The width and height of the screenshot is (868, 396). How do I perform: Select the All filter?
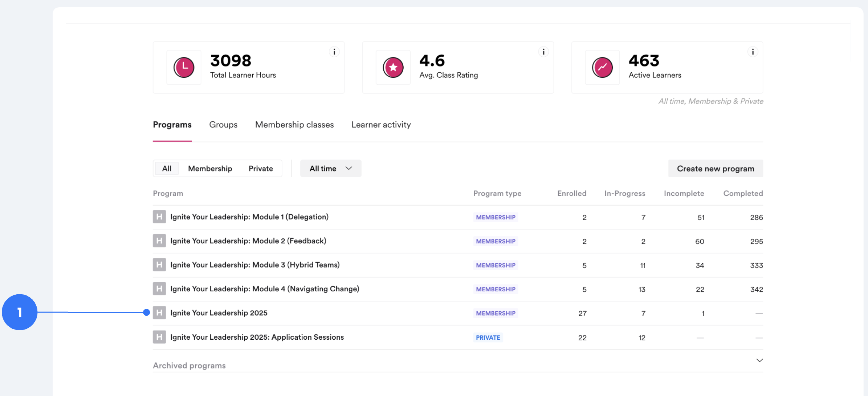(167, 169)
